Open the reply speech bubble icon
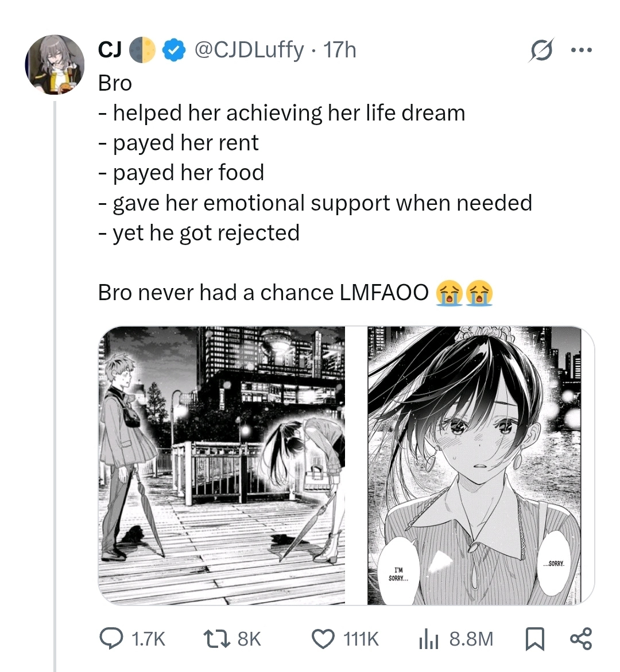 tap(111, 639)
